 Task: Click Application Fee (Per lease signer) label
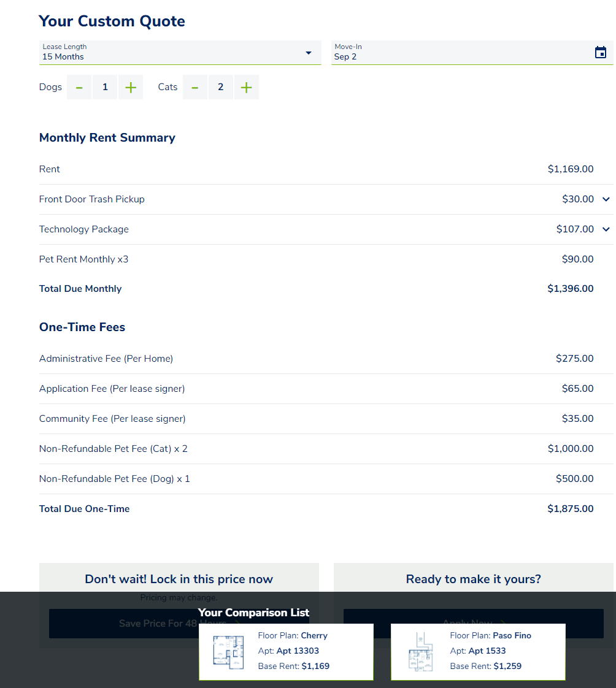[112, 389]
